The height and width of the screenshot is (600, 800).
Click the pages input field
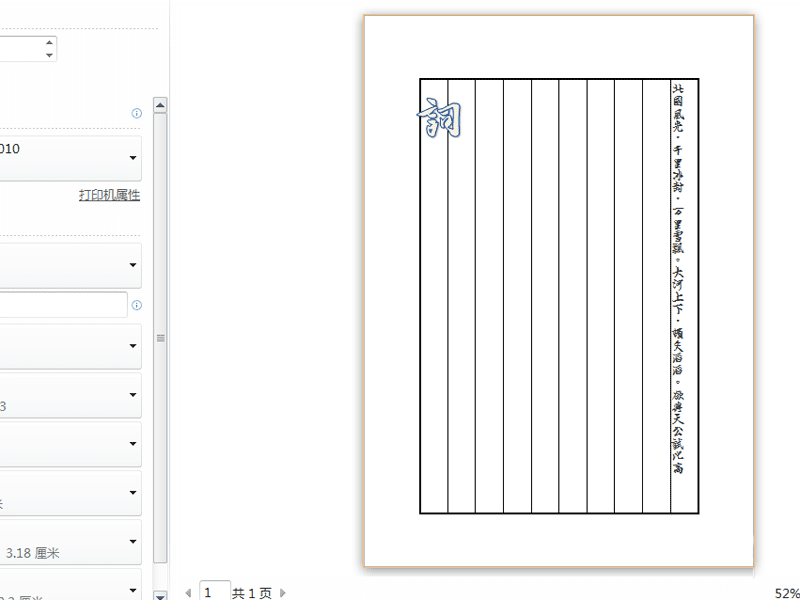[x=63, y=305]
